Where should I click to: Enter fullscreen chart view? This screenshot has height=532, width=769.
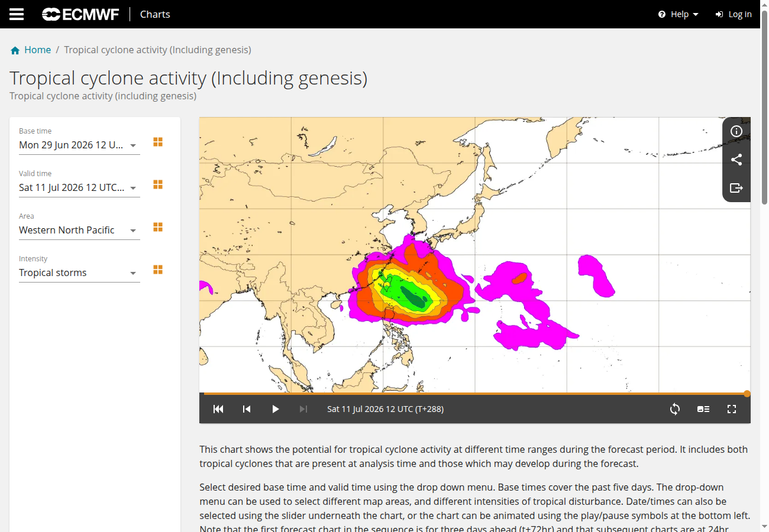732,409
